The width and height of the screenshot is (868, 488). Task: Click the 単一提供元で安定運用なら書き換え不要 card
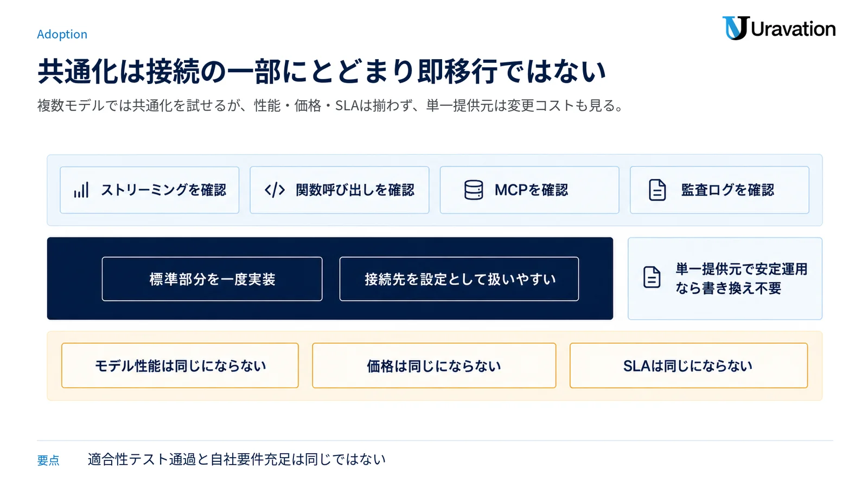tap(725, 278)
